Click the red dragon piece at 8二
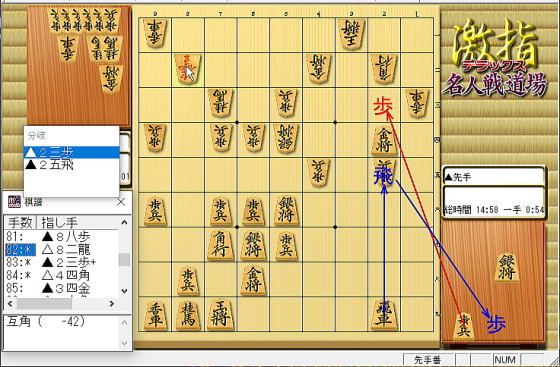Image resolution: width=560 pixels, height=367 pixels. pyautogui.click(x=188, y=68)
